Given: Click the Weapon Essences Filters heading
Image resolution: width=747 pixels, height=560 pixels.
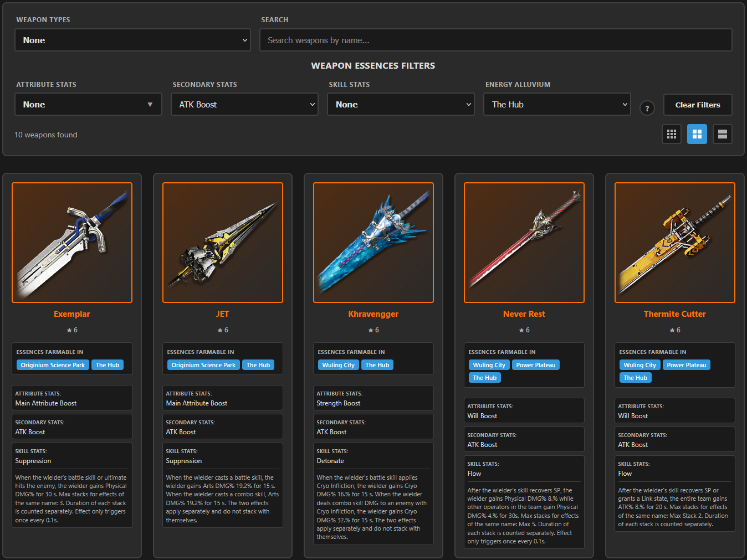Looking at the screenshot, I should [373, 65].
